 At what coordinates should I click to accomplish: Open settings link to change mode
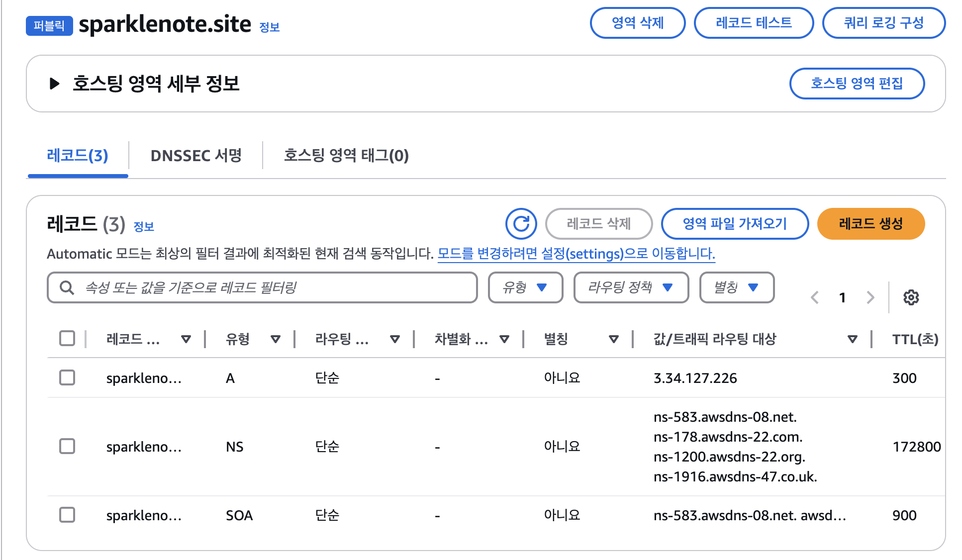(x=576, y=254)
